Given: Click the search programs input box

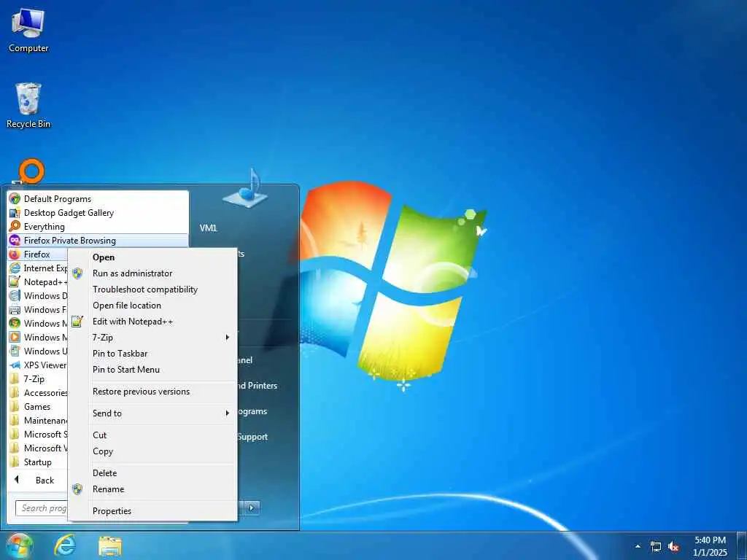Looking at the screenshot, I should (x=42, y=508).
